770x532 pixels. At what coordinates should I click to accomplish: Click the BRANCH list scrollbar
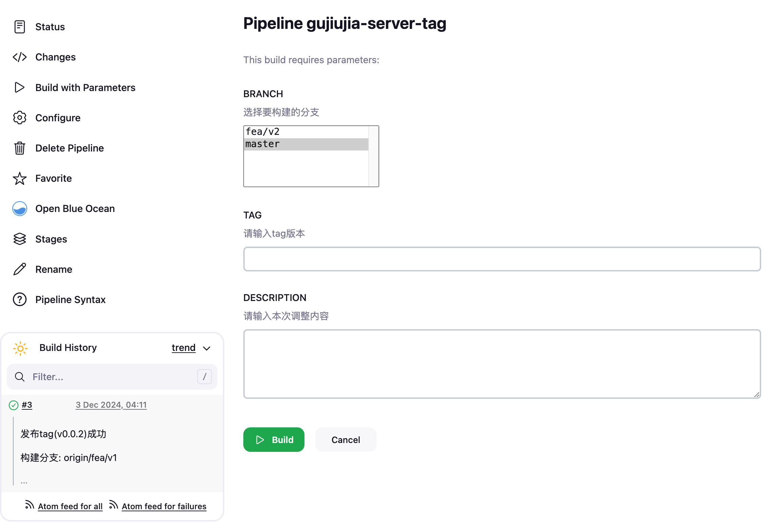pos(374,156)
